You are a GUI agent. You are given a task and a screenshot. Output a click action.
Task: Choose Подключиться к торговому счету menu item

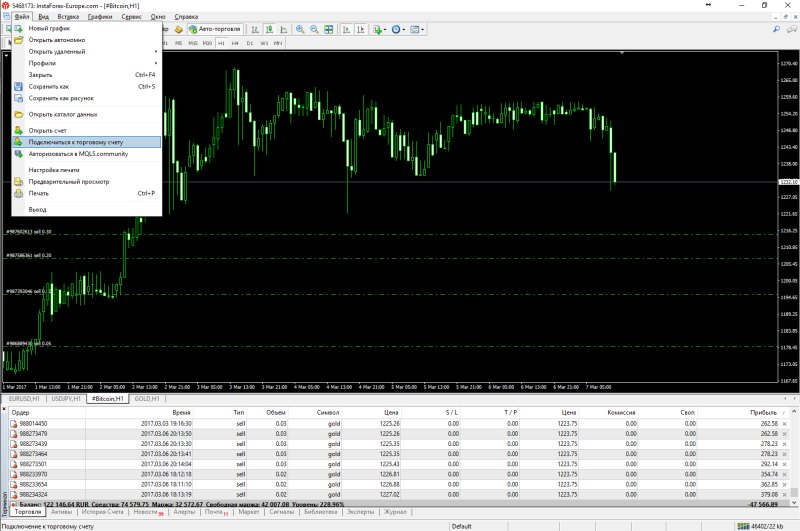[x=76, y=142]
